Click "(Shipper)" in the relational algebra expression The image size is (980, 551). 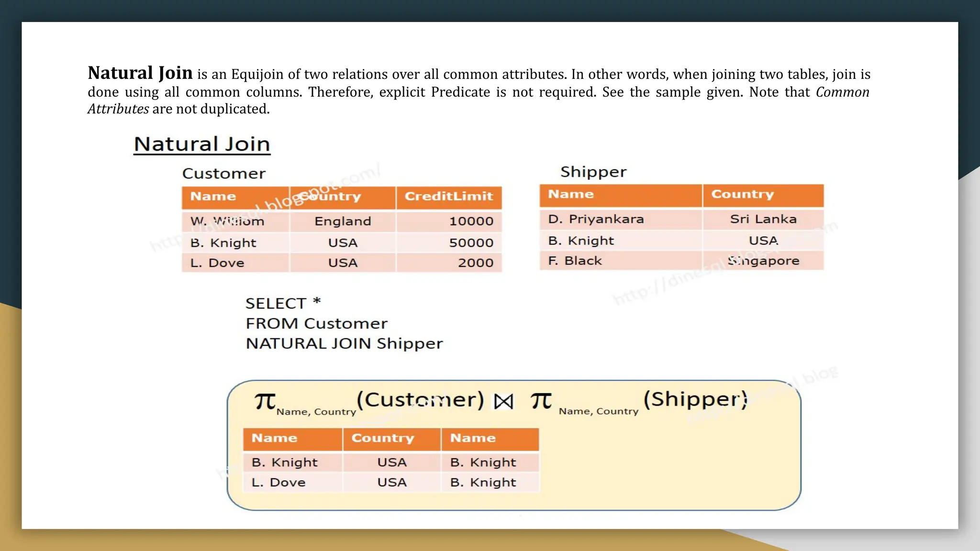(695, 399)
